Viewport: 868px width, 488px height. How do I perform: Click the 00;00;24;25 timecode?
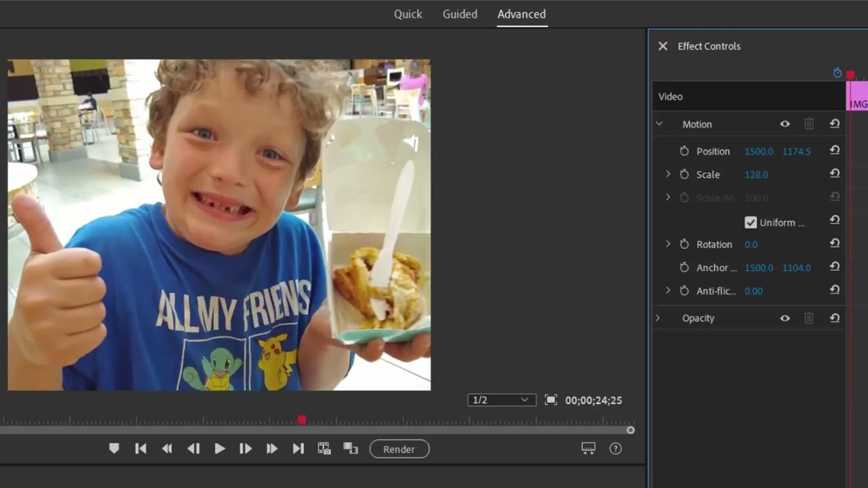593,401
